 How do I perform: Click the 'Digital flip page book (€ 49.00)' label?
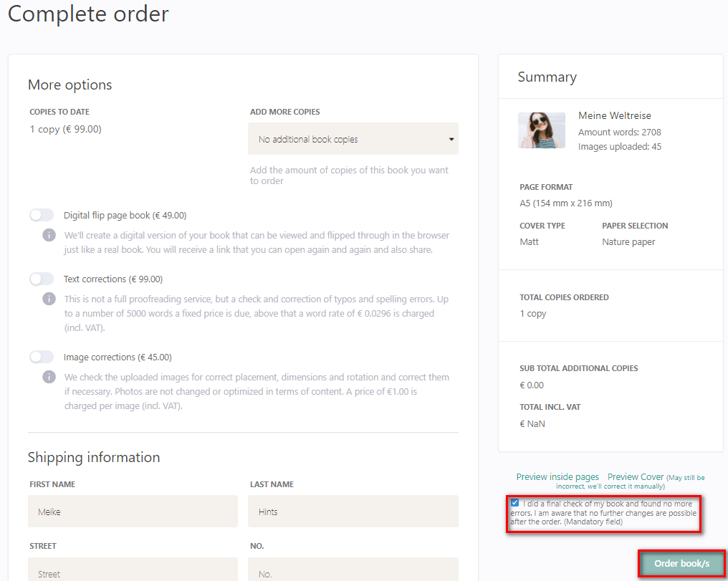tap(125, 216)
